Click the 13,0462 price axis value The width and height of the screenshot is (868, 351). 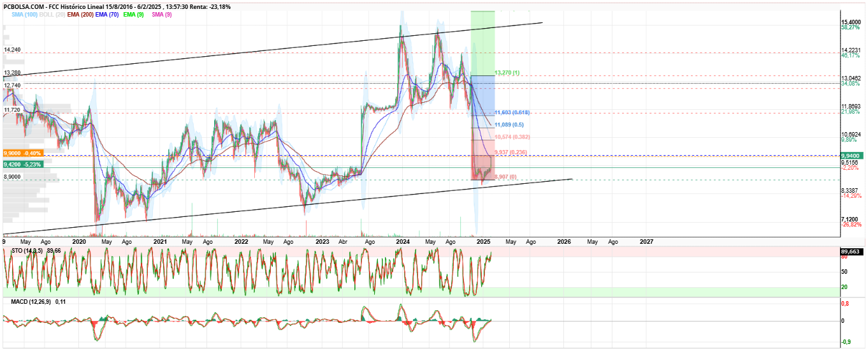[851, 78]
